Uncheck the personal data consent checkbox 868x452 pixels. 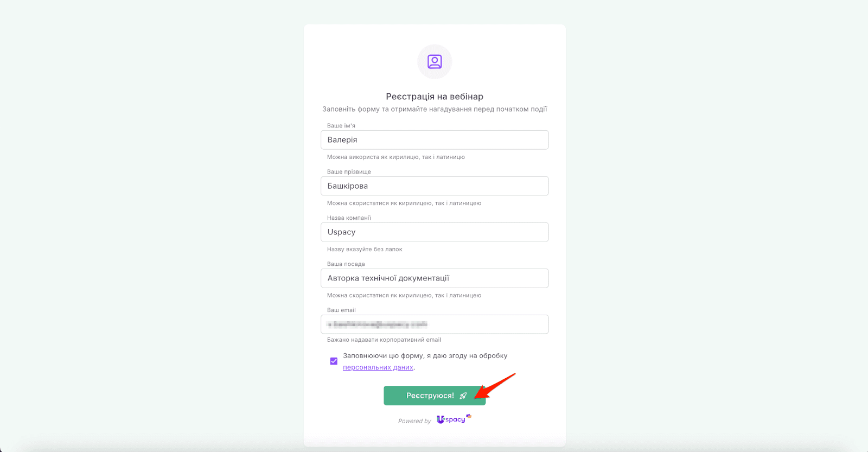334,361
